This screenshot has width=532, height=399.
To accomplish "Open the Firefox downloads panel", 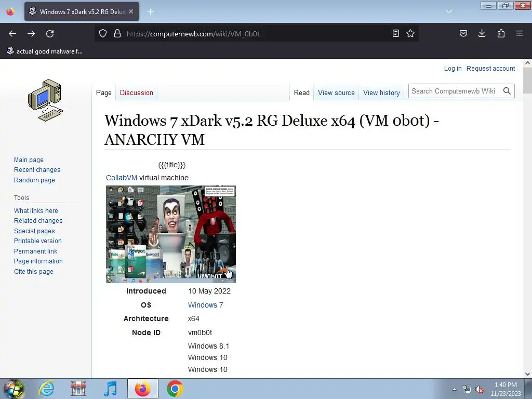I will pos(482,33).
